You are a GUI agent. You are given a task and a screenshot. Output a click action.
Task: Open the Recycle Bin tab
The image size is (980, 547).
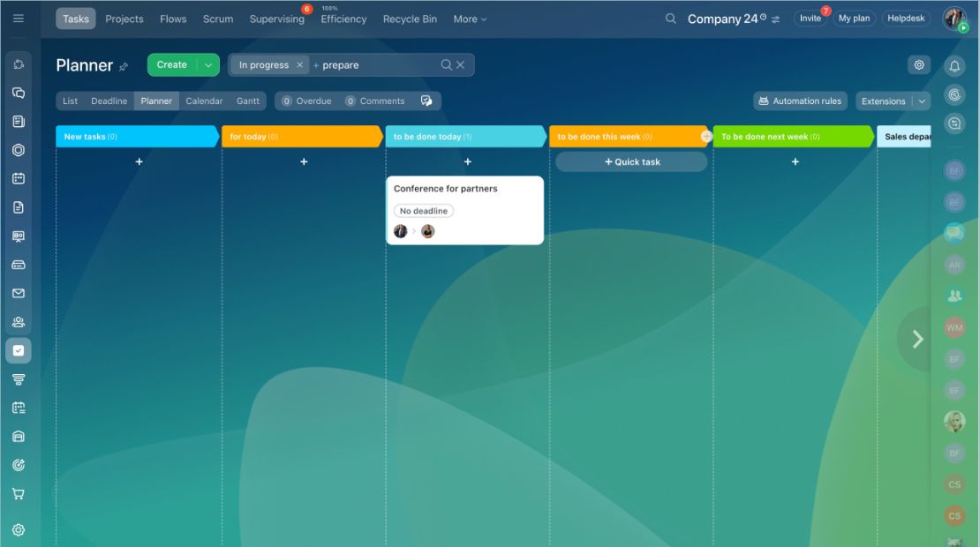(x=410, y=19)
